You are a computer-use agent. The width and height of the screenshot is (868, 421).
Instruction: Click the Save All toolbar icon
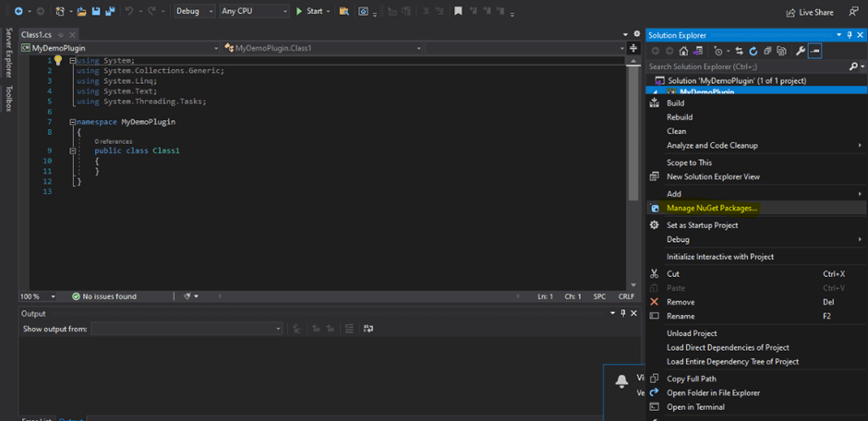(x=110, y=11)
